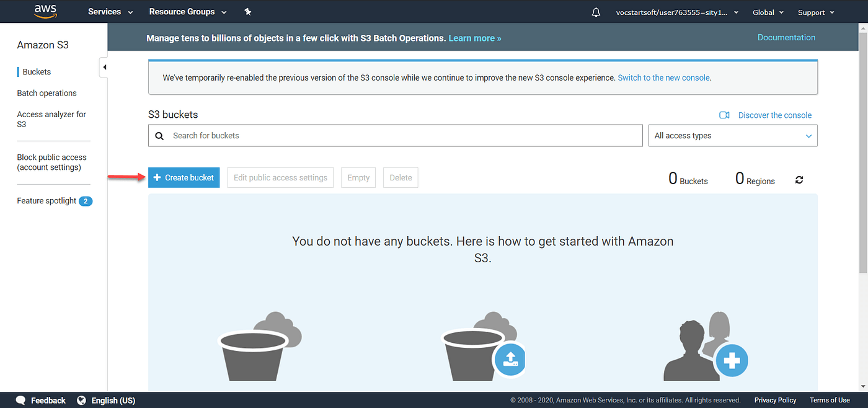Click the create bucket illustration icon
The height and width of the screenshot is (408, 868).
[x=259, y=347]
